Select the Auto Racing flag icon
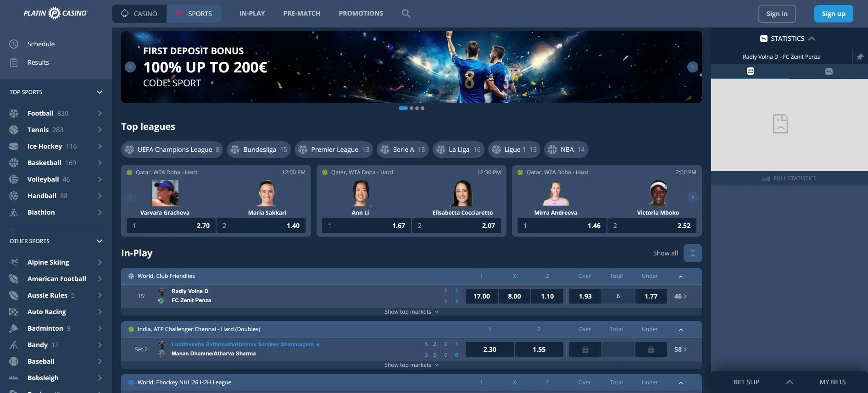Screen dimensions: 868x393 click(x=14, y=312)
